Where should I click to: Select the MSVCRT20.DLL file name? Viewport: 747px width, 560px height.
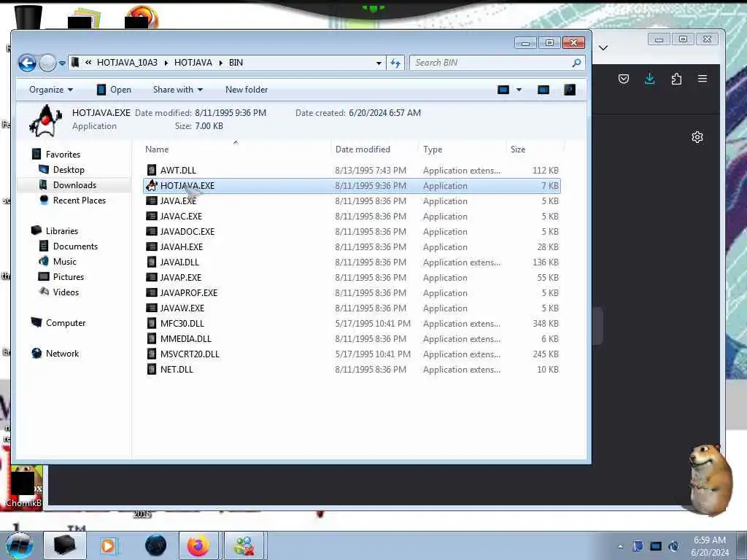pos(190,354)
